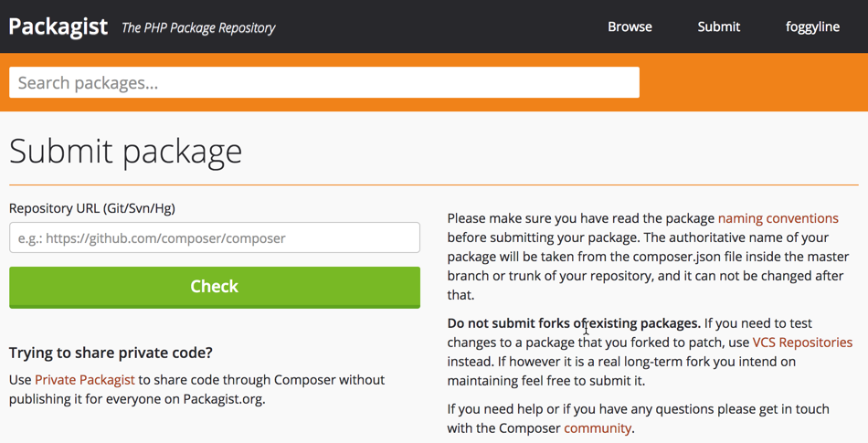The image size is (868, 443).
Task: Open the foggyline user menu
Action: pos(812,26)
